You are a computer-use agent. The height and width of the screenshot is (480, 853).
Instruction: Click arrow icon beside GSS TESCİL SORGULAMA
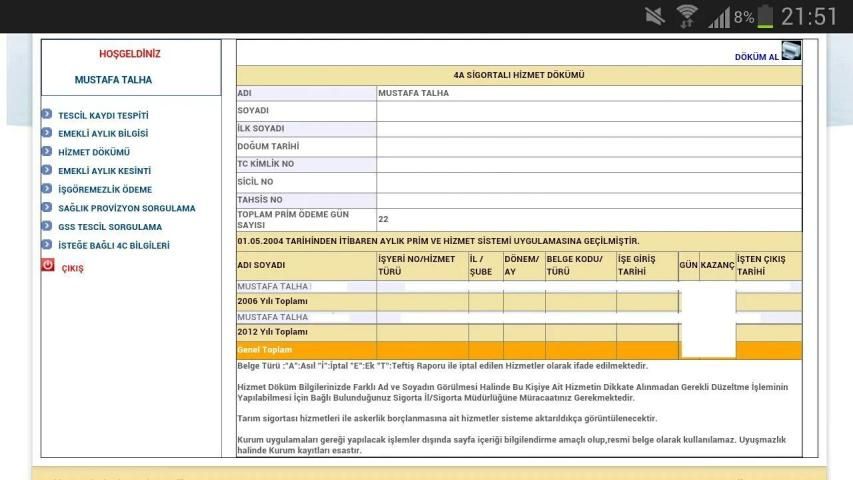tap(47, 227)
